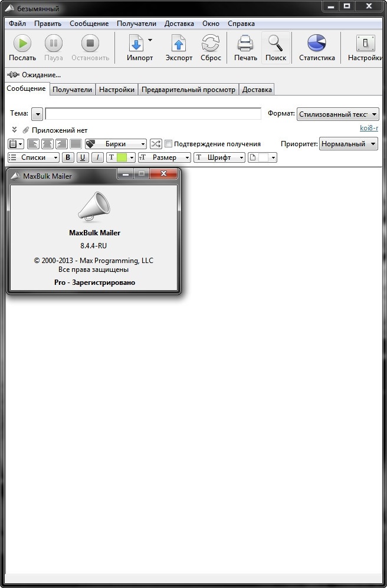387x588 pixels.
Task: Click the shuffle icon next to Бирки
Action: click(x=155, y=144)
